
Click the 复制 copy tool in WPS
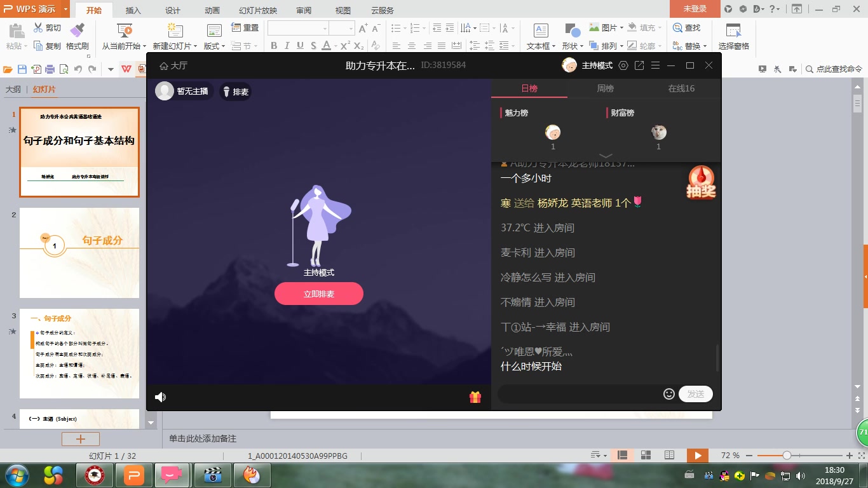48,46
